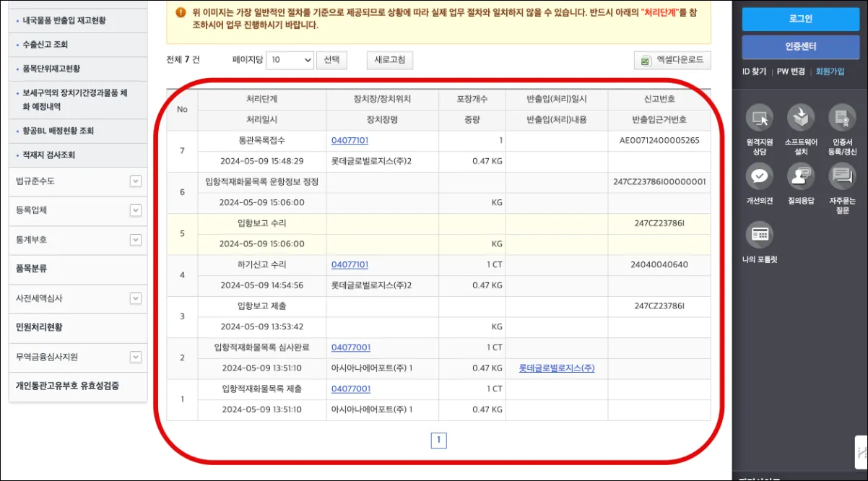Click the 로그인 button
Viewport: 868px width, 481px height.
pyautogui.click(x=800, y=19)
